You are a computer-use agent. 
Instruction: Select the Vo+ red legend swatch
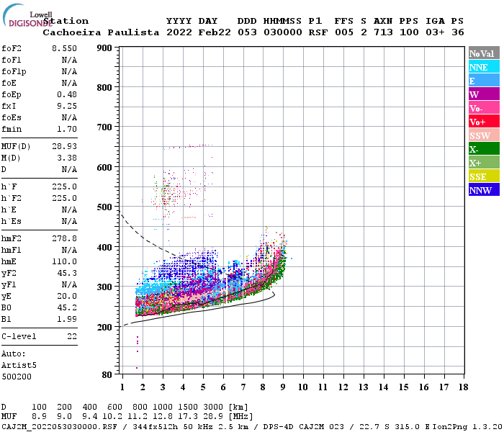484,121
